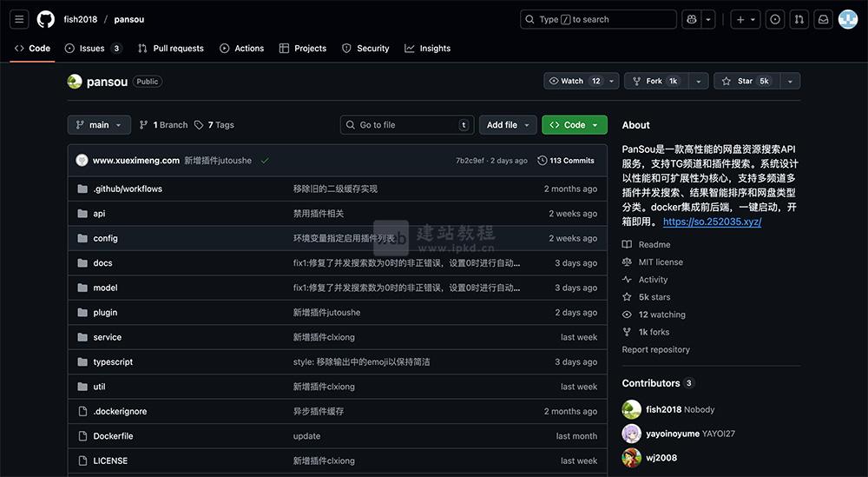This screenshot has width=868, height=477.
Task: Switch to the Code tab
Action: coord(32,48)
